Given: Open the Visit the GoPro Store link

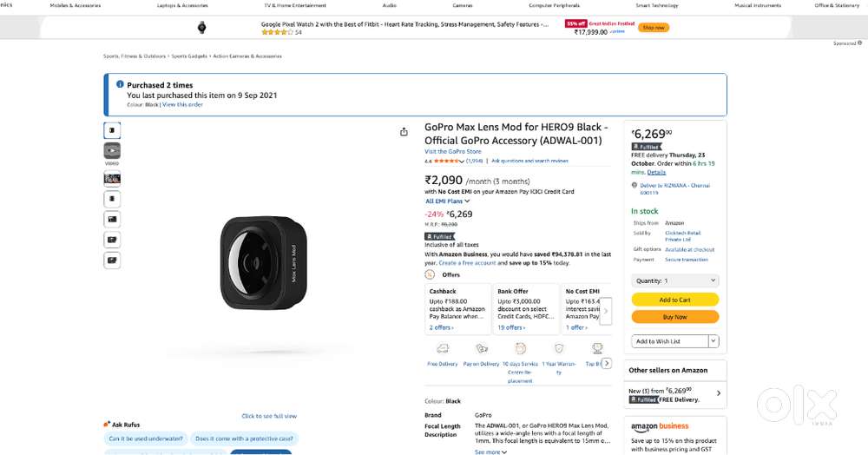Looking at the screenshot, I should tap(452, 151).
